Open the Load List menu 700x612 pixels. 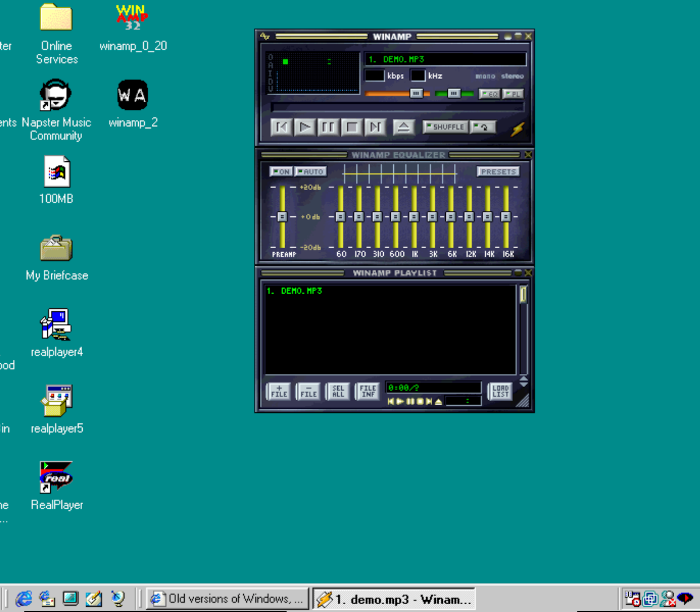tap(500, 391)
